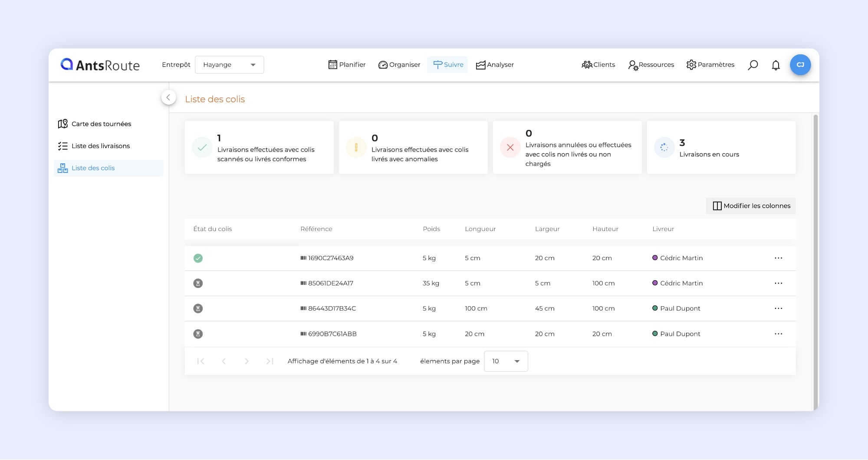The image size is (868, 460).
Task: Switch to the Analyser tab
Action: (x=495, y=65)
